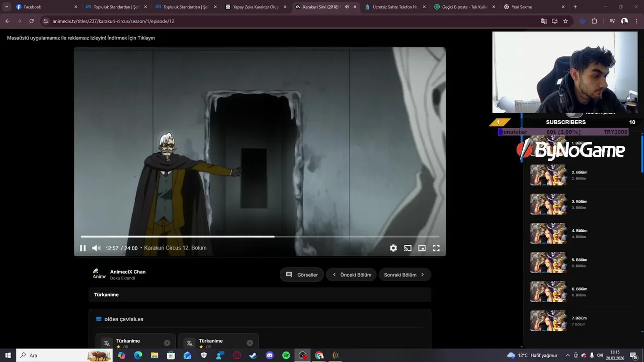Screen dimensions: 644x362
Task: Go back in browser history
Action: point(7,21)
